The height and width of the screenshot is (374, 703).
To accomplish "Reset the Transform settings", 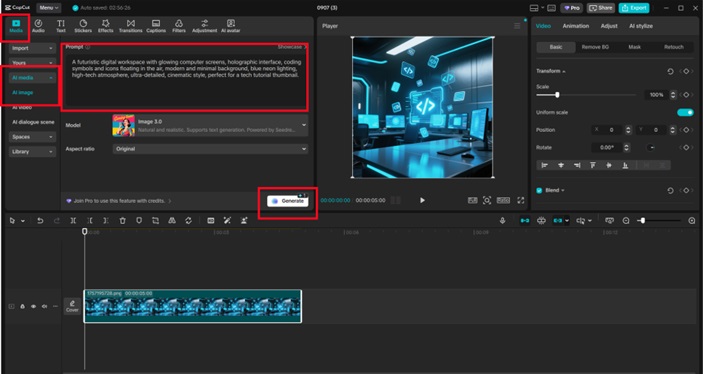I will click(x=670, y=71).
